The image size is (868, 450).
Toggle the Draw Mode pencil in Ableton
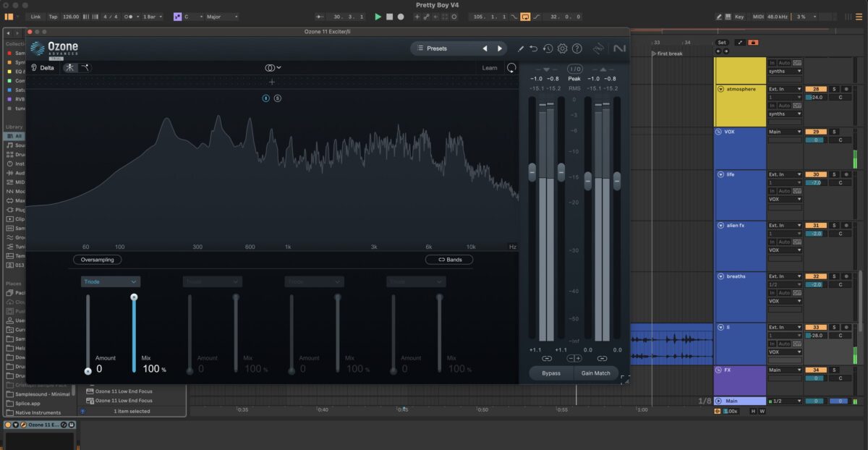tap(718, 17)
